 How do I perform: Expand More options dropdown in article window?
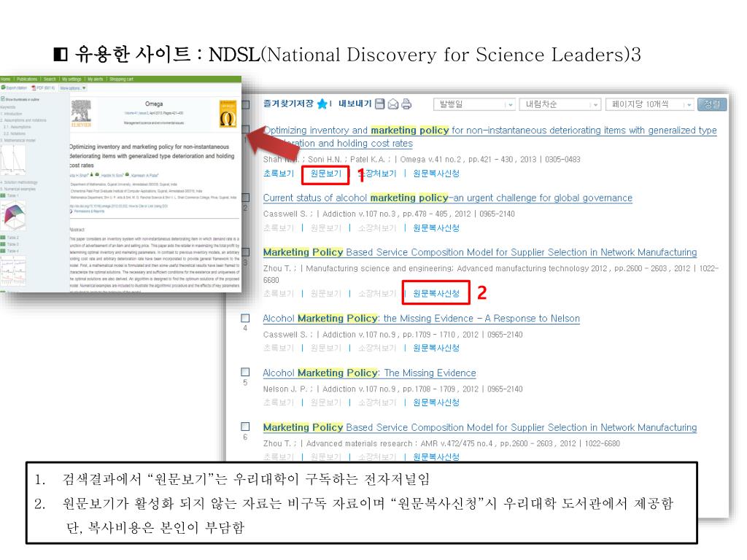click(x=72, y=88)
